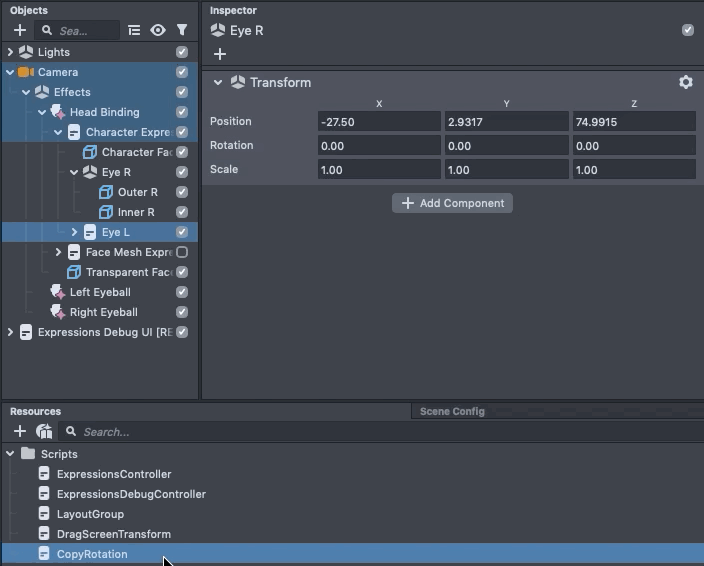This screenshot has width=704, height=566.
Task: Click the filter funnel icon in Objects panel
Action: pos(182,31)
